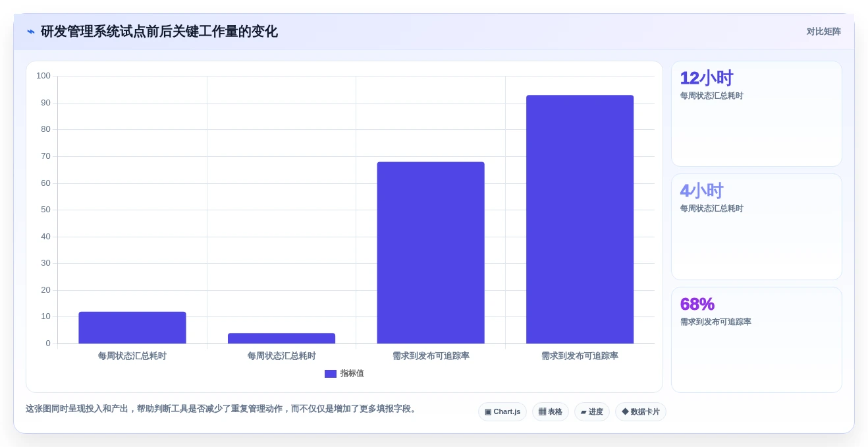
Task: Click the x-axis label below the 68-value bar
Action: [x=431, y=356]
